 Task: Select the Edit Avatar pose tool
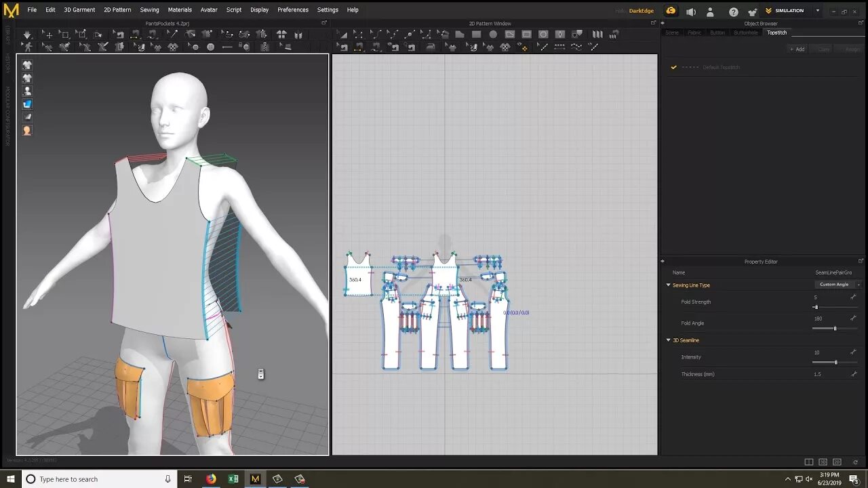pyautogui.click(x=27, y=47)
